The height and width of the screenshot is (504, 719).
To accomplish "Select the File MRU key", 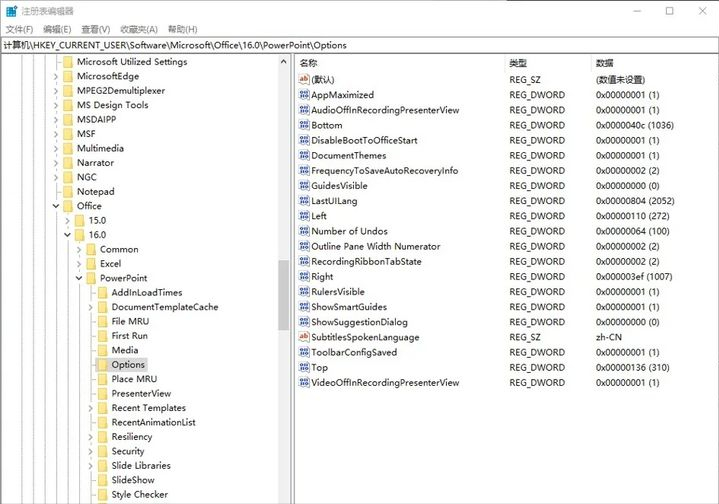I will pos(130,321).
